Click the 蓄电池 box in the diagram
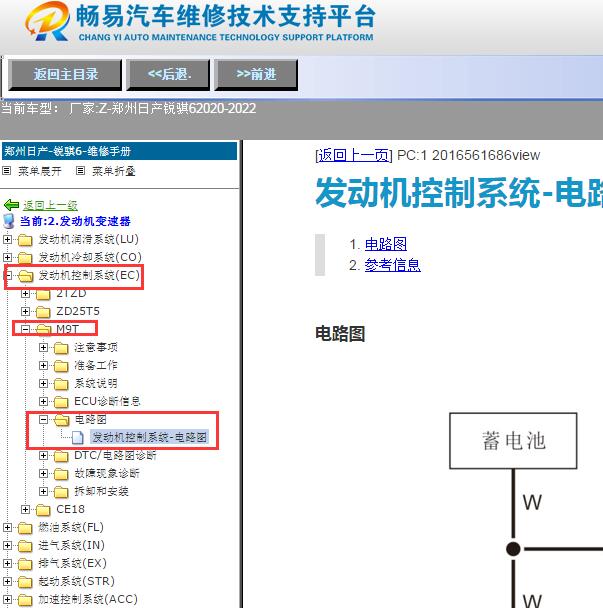Image resolution: width=603 pixels, height=608 pixels. (x=513, y=441)
